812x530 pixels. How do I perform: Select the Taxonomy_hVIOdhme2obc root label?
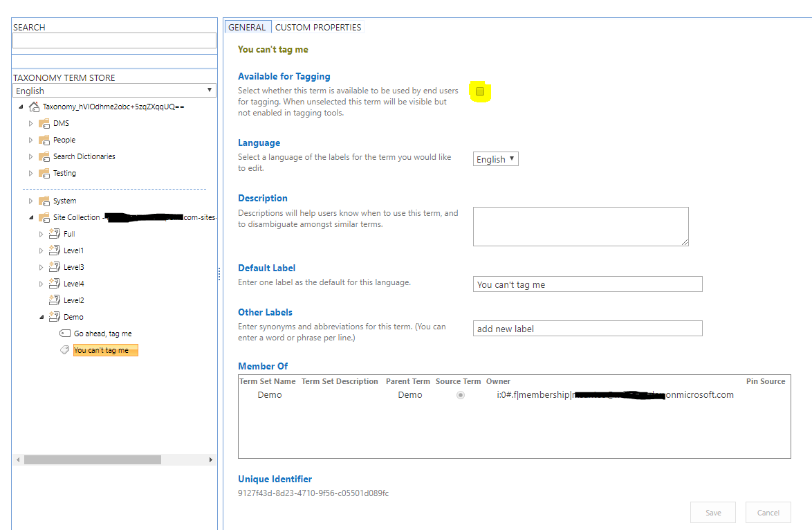click(x=113, y=107)
